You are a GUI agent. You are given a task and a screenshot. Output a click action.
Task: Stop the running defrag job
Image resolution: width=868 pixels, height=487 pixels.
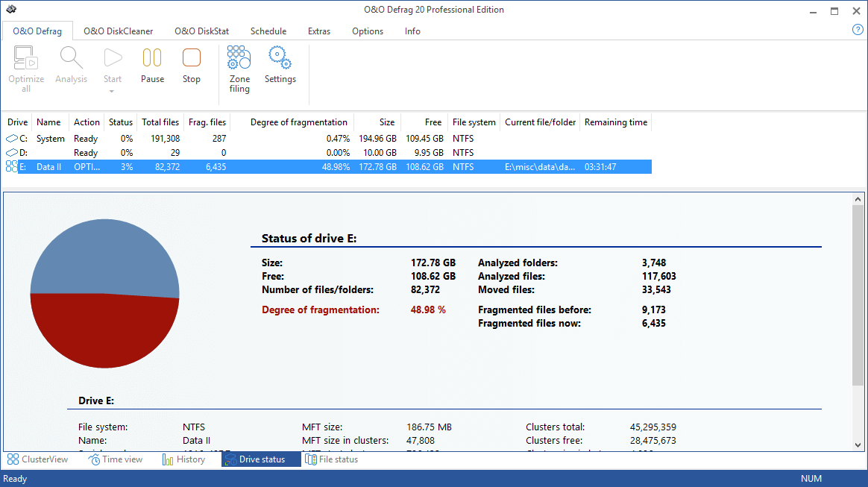(192, 58)
